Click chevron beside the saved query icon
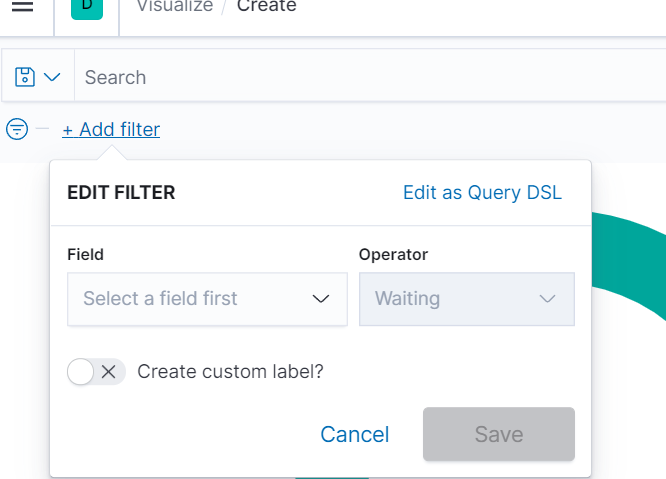Screen dimensions: 666x479 (x=52, y=77)
